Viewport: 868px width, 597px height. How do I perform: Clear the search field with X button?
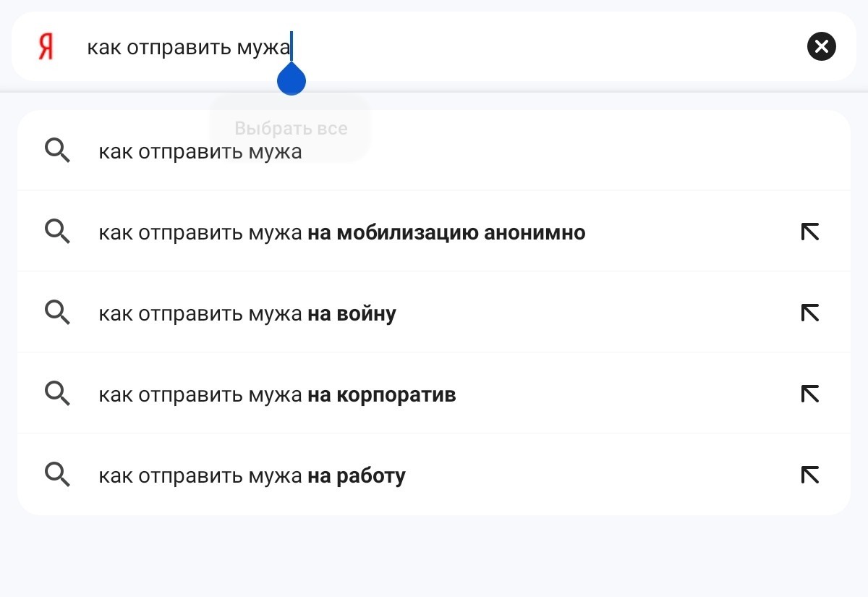coord(821,47)
